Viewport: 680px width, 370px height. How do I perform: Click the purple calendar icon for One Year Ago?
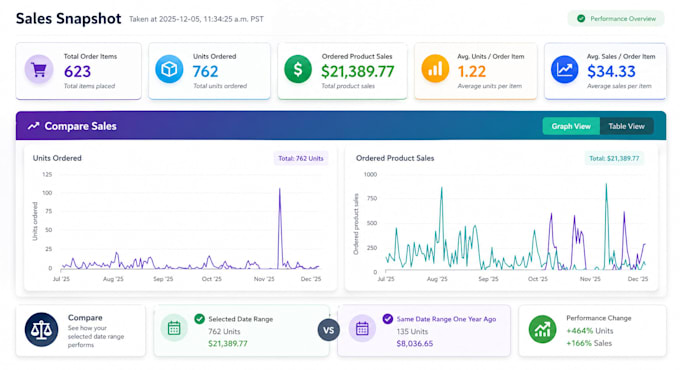[362, 328]
